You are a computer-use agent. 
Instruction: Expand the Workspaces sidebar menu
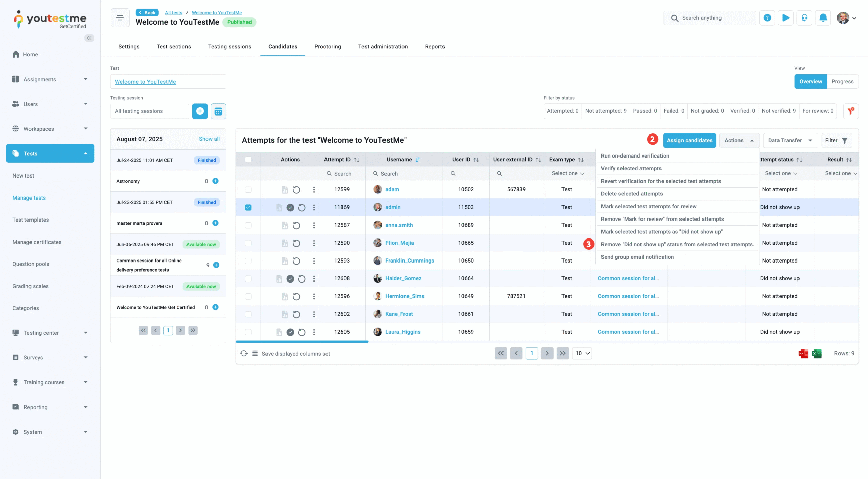pyautogui.click(x=50, y=129)
